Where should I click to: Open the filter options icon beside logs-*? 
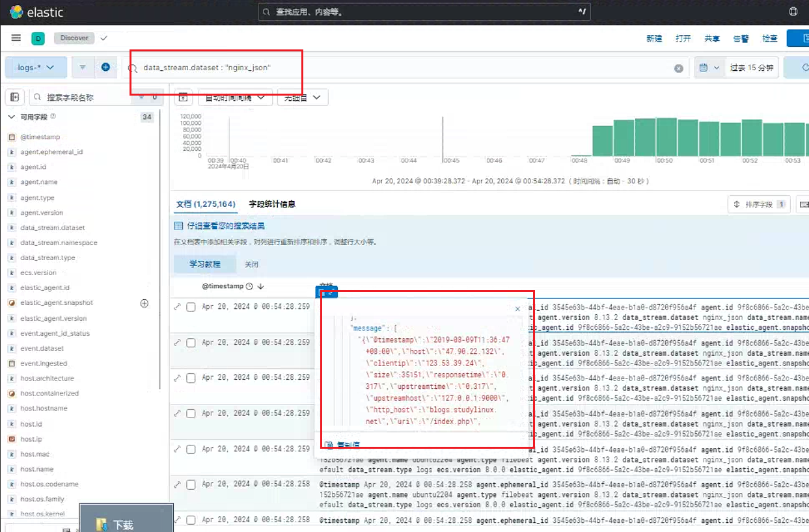point(83,67)
